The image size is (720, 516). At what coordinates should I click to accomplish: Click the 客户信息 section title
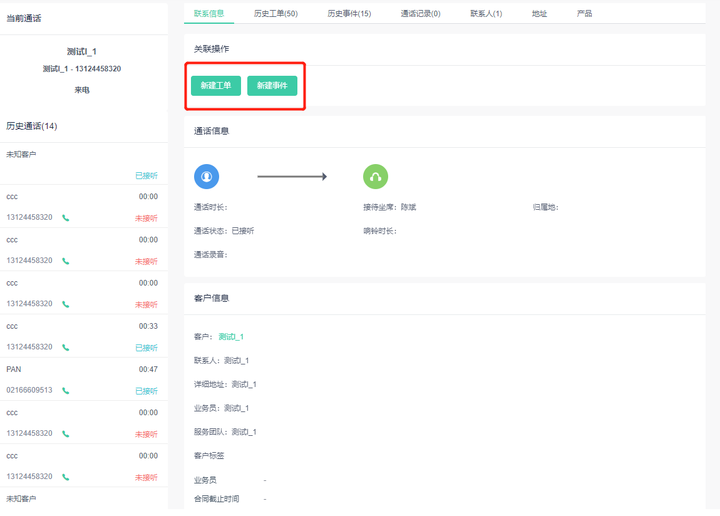coord(211,298)
